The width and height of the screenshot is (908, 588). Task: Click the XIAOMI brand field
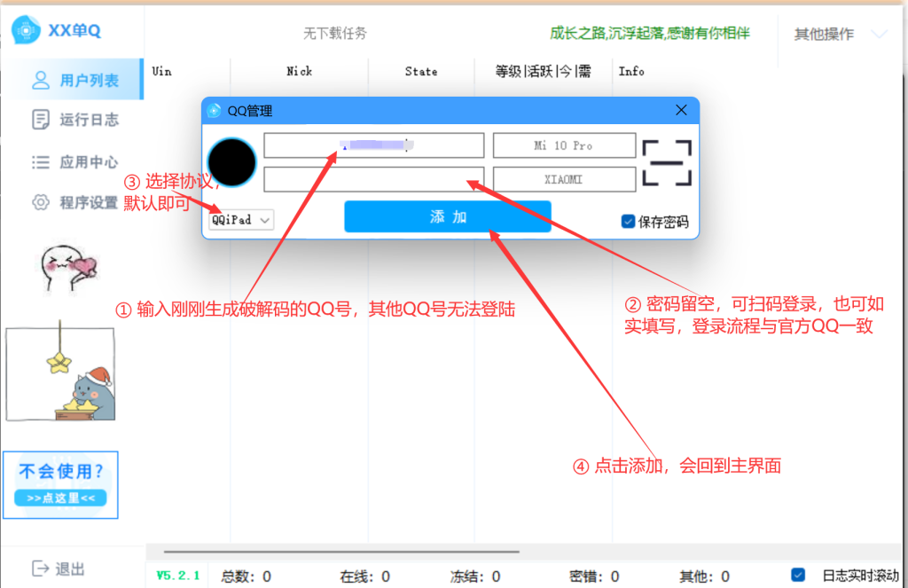click(x=564, y=179)
